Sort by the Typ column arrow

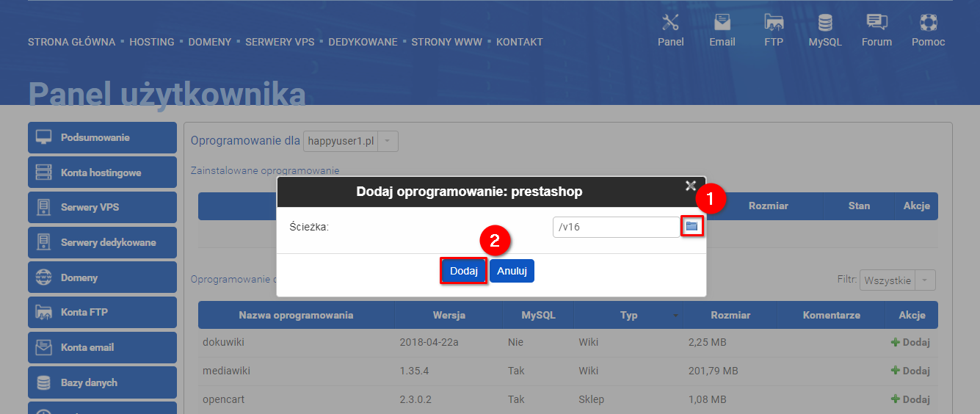pos(675,316)
